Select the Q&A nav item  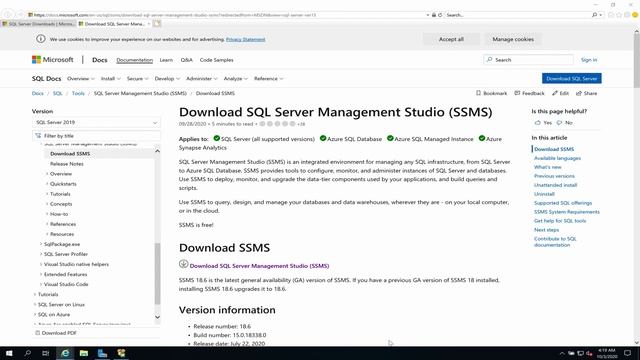(187, 60)
